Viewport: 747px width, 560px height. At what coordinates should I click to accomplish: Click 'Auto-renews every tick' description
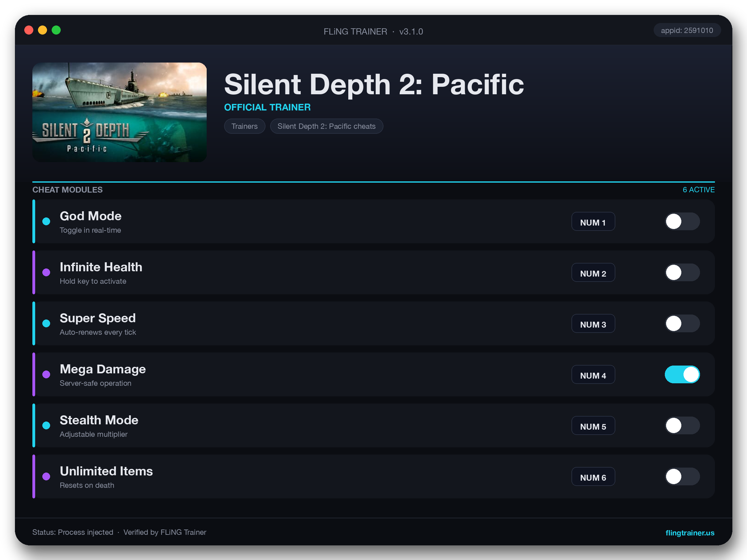pyautogui.click(x=98, y=332)
